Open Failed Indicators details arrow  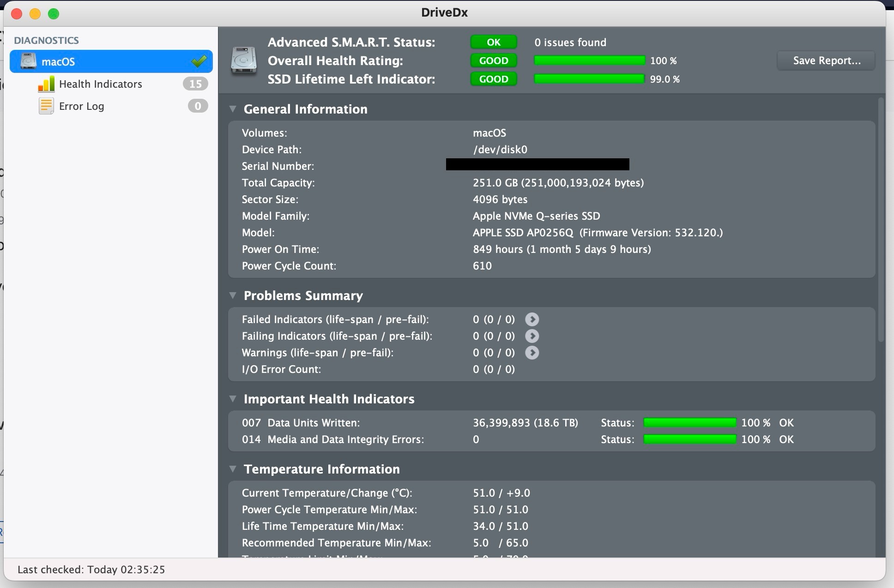(x=532, y=319)
